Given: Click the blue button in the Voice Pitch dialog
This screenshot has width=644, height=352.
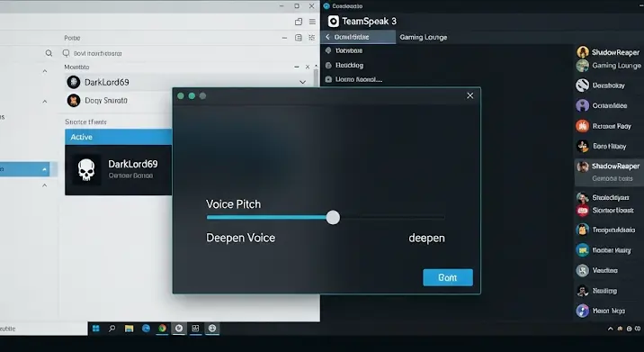Looking at the screenshot, I should point(448,277).
